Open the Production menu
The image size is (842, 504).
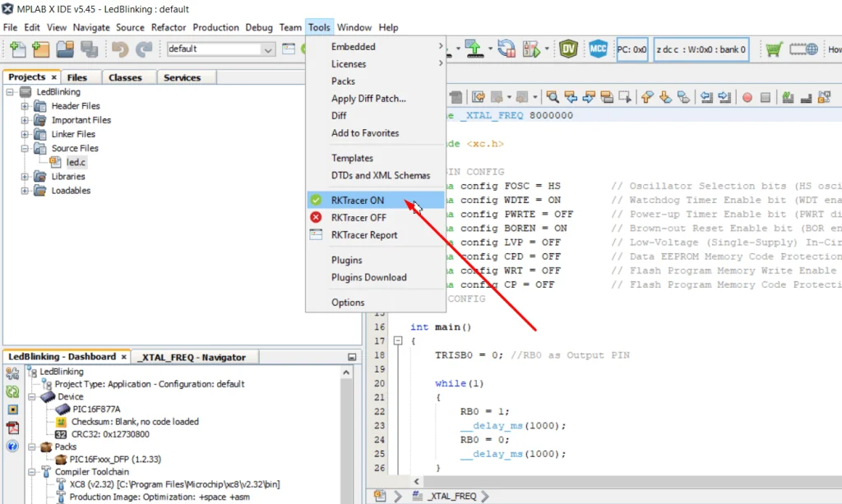click(x=216, y=27)
